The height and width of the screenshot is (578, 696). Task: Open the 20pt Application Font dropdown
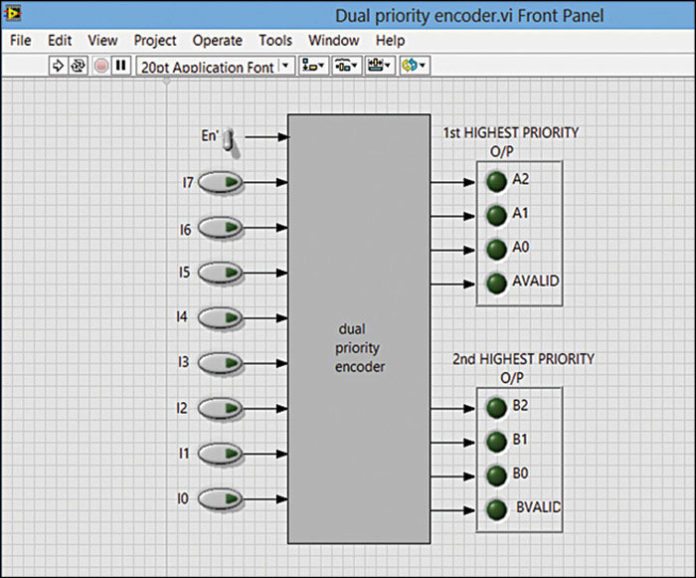[214, 66]
